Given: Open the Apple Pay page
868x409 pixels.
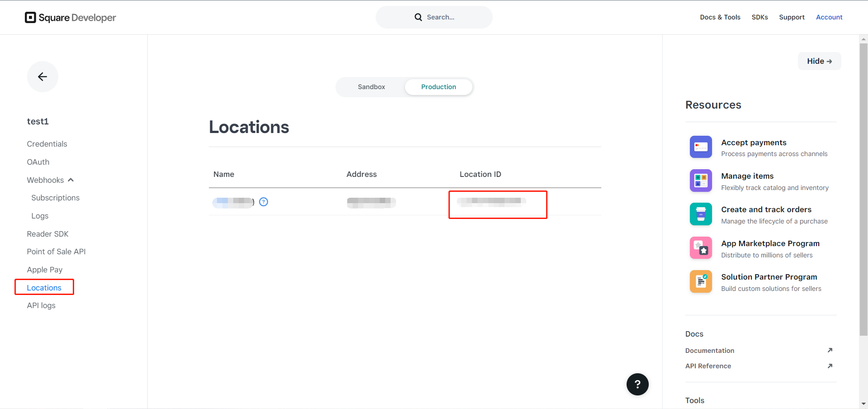Looking at the screenshot, I should [45, 270].
